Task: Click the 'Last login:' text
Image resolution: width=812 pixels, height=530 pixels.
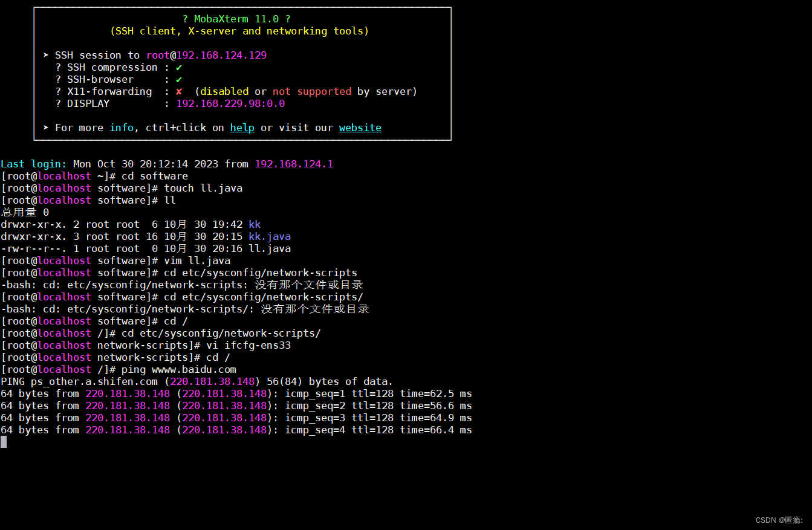Action: pyautogui.click(x=34, y=164)
